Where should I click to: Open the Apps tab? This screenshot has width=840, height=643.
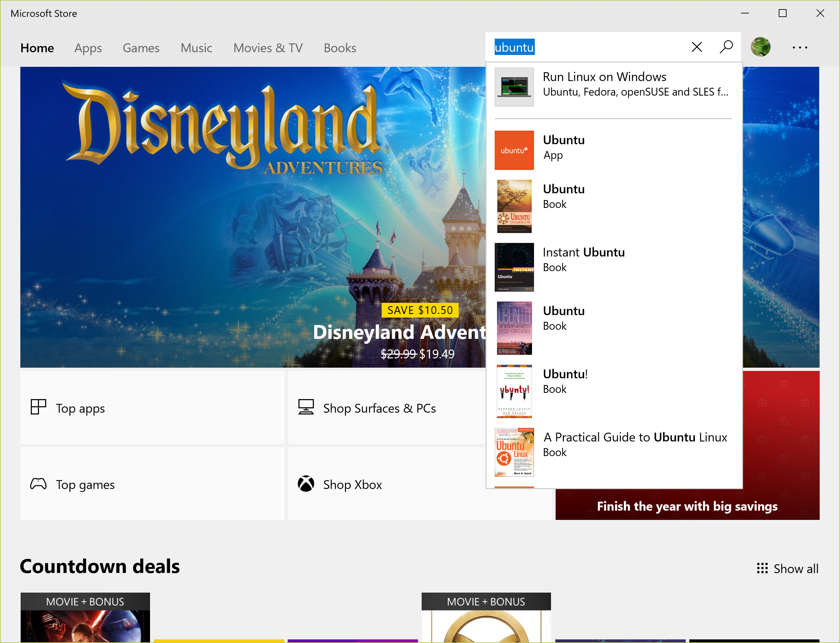pyautogui.click(x=88, y=48)
